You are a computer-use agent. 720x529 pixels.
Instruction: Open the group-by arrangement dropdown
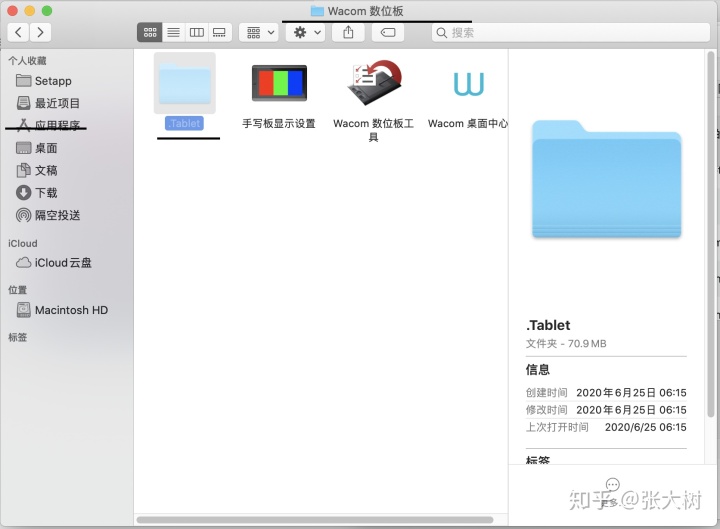(259, 32)
